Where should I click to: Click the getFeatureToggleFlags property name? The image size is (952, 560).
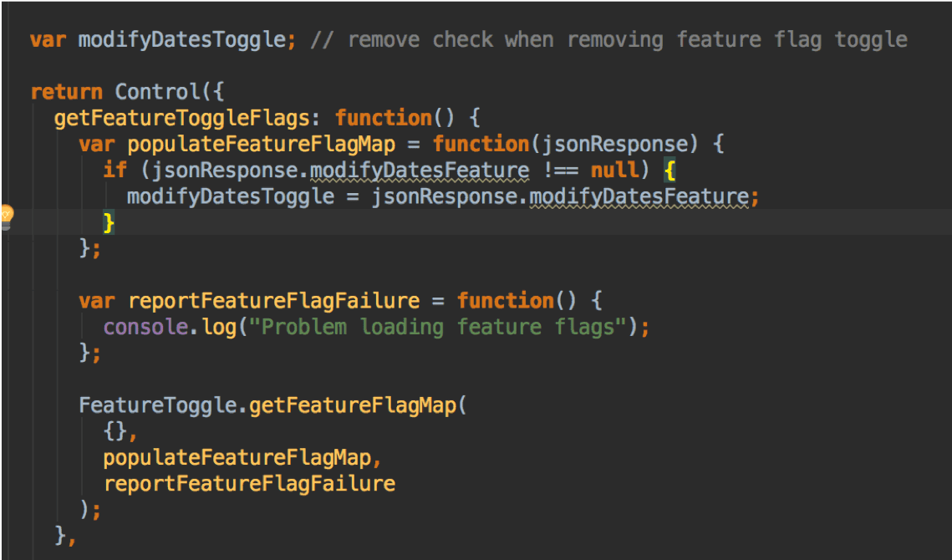tap(182, 118)
